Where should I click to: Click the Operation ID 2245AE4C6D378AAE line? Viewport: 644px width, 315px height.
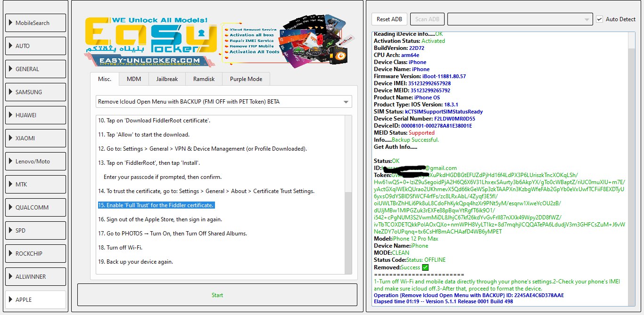click(x=469, y=295)
